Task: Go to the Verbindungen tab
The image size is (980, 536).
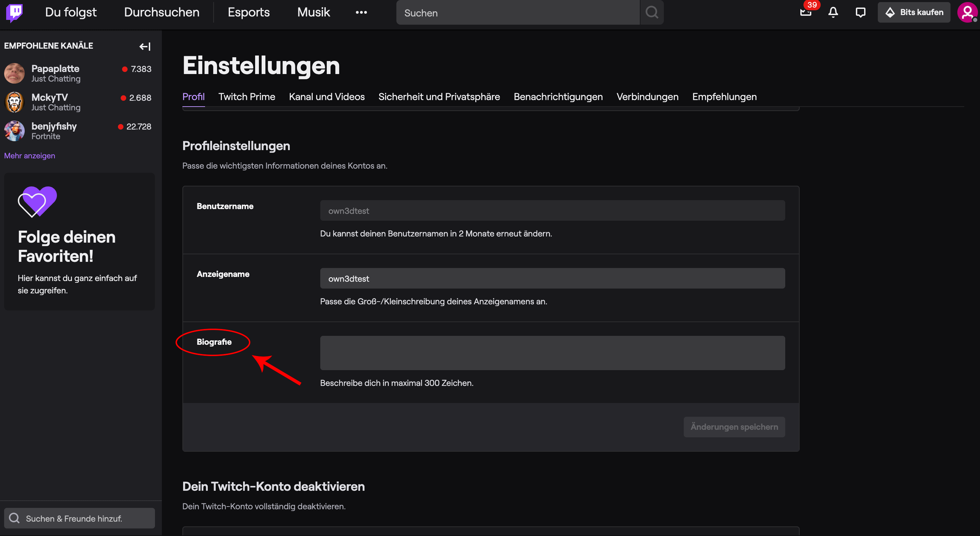Action: tap(647, 97)
